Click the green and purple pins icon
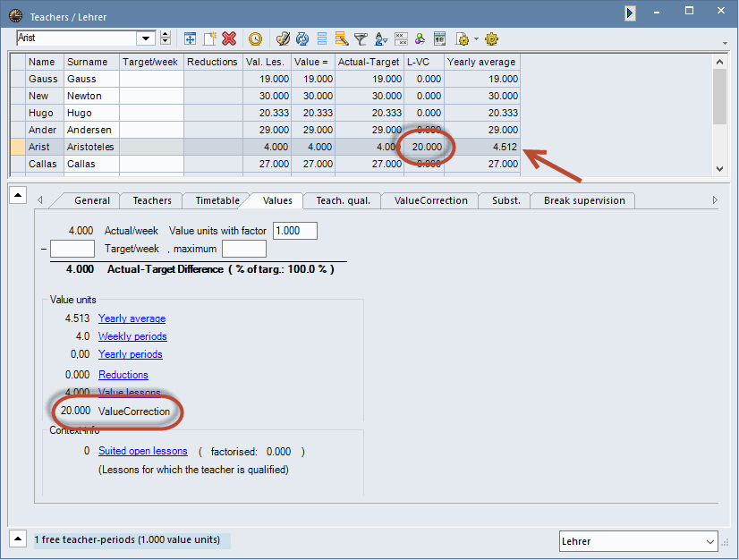 point(420,38)
